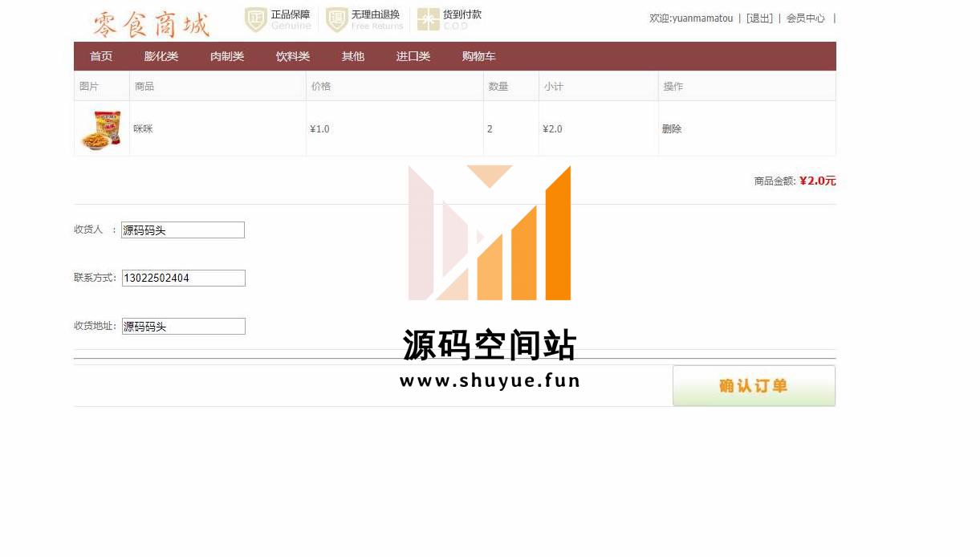
Task: Click the 正品保障 Genuine shield icon
Action: pyautogui.click(x=256, y=20)
